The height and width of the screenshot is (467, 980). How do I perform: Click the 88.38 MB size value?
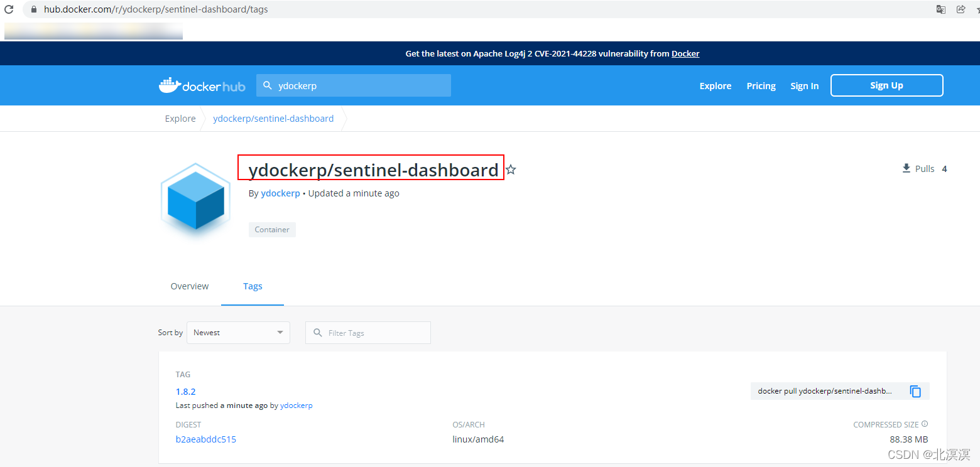909,439
